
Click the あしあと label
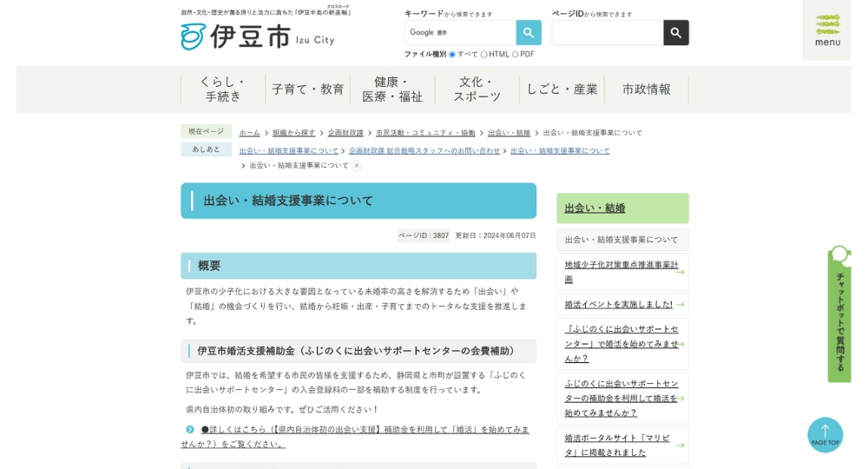tap(206, 149)
